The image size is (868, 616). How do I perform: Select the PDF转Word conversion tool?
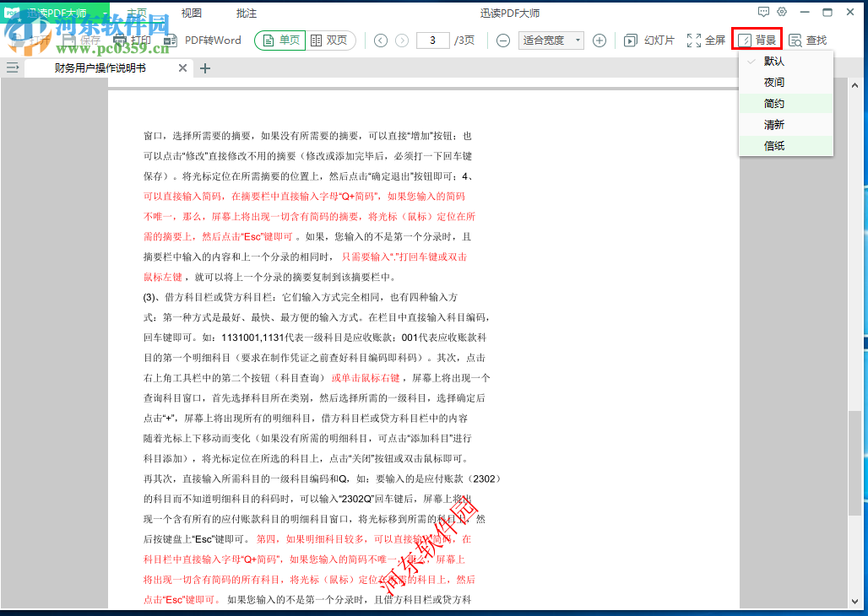pyautogui.click(x=205, y=40)
